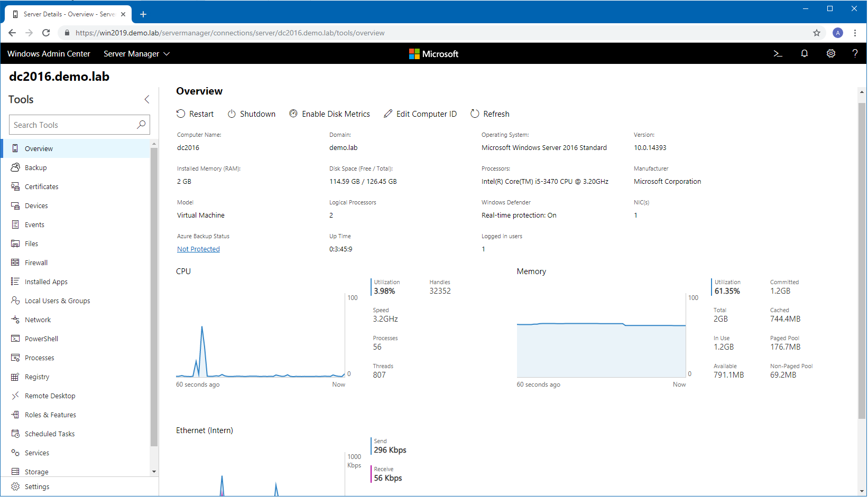Open the Events tool
868x497 pixels.
click(x=34, y=224)
